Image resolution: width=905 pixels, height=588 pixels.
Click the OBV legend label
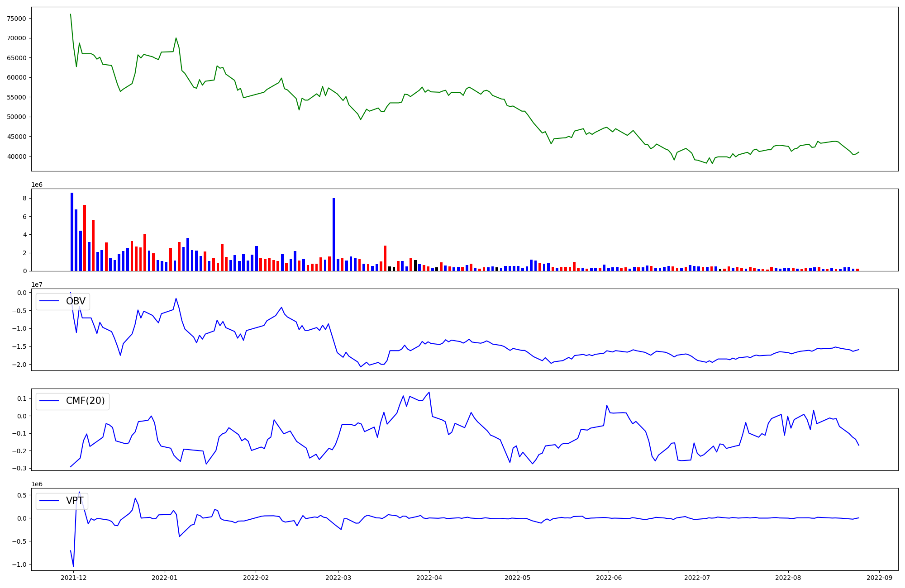(76, 301)
